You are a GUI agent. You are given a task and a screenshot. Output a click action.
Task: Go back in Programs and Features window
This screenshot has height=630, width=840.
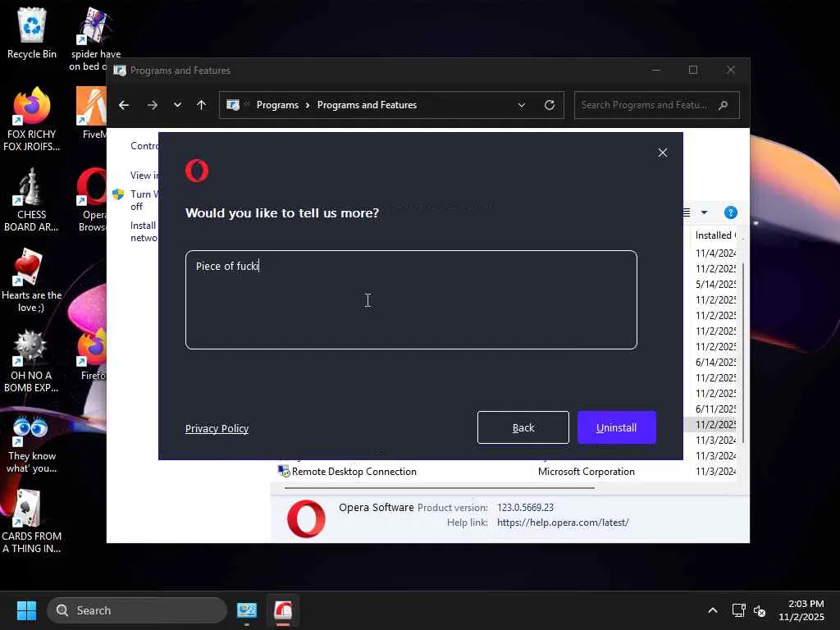[x=124, y=105]
